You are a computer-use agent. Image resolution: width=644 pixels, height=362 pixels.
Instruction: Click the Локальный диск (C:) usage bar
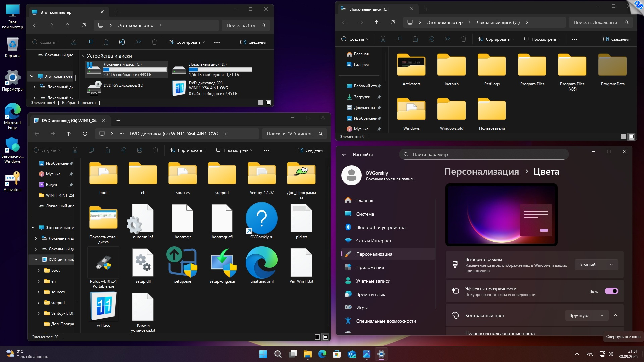coord(135,70)
